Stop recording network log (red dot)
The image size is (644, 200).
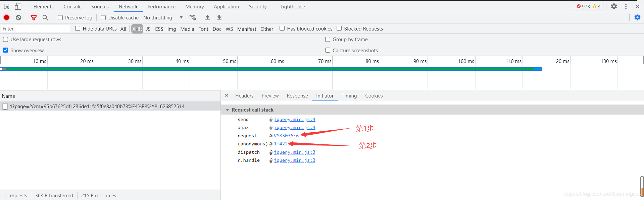click(6, 17)
